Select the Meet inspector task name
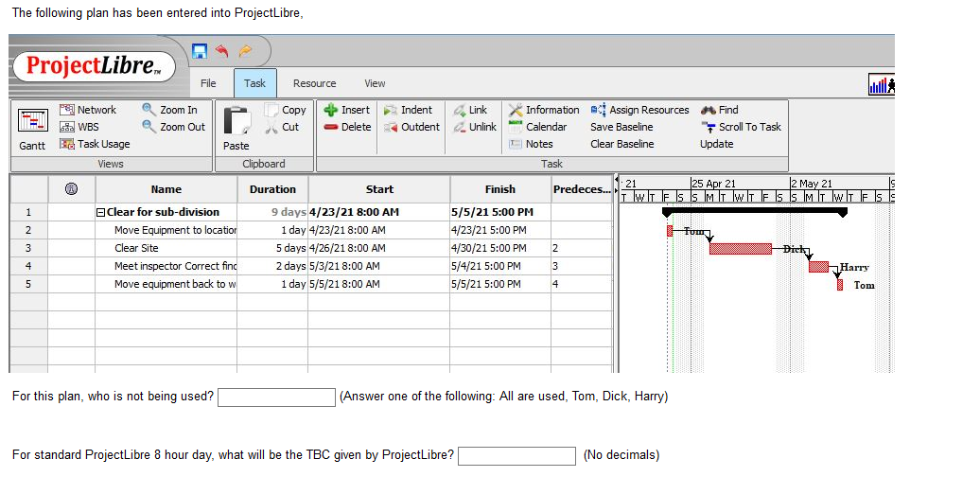 [x=175, y=266]
